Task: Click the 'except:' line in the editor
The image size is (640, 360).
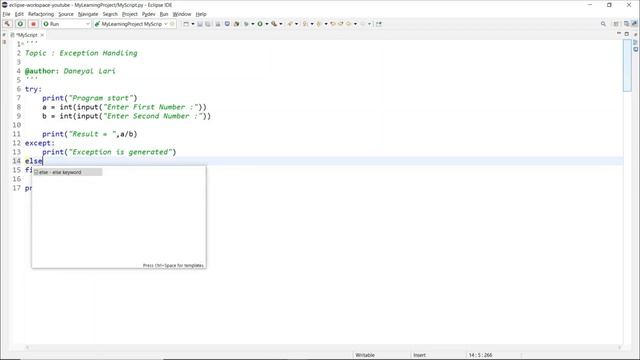Action: point(40,143)
